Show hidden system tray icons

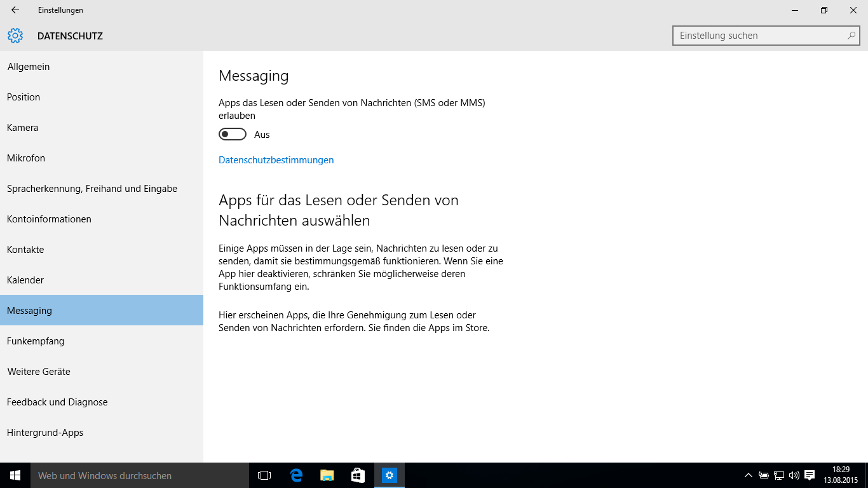749,475
